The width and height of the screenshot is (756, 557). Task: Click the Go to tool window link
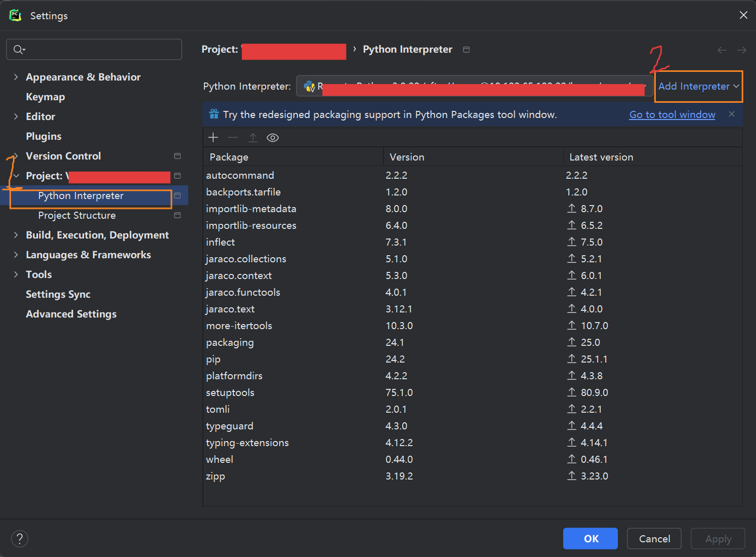click(672, 114)
